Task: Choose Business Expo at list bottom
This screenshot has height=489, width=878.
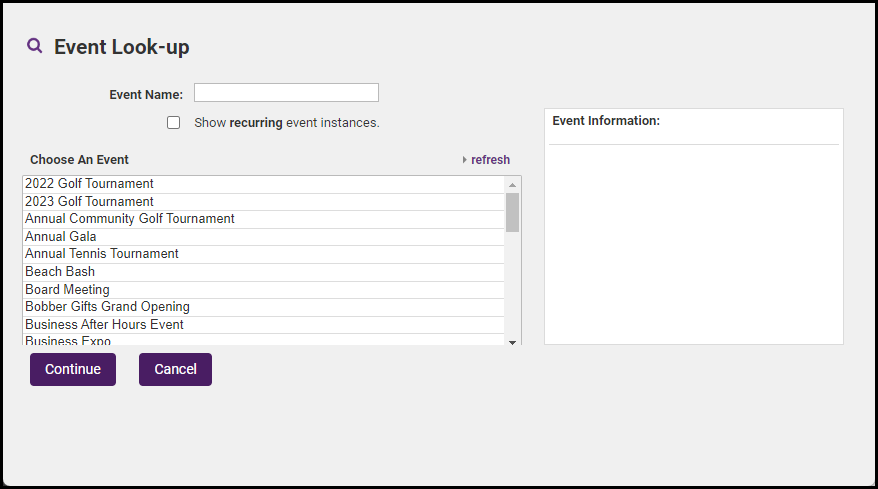Action: point(68,341)
